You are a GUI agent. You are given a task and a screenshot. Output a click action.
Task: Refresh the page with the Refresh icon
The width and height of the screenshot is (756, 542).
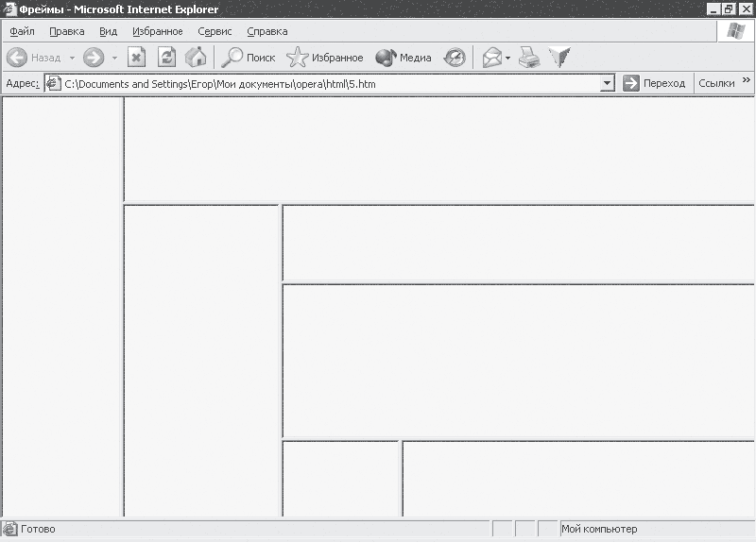[166, 58]
